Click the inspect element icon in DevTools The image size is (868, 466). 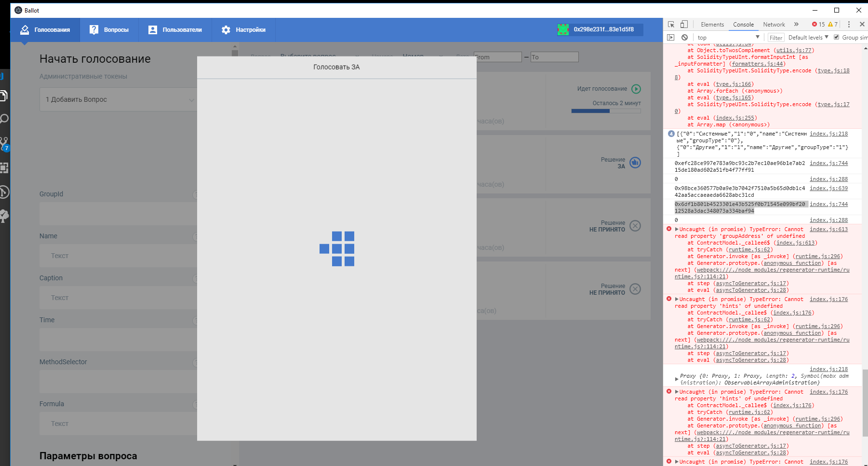coord(670,24)
